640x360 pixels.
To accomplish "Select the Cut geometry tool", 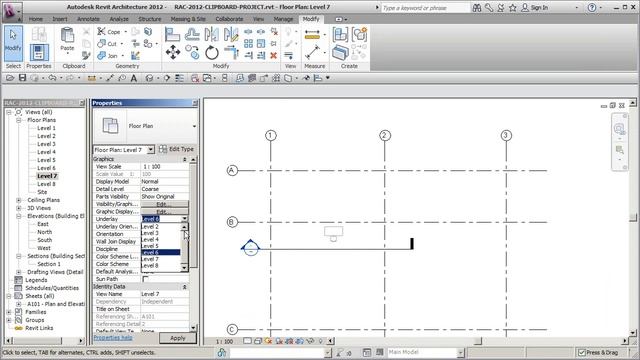I will tap(107, 43).
